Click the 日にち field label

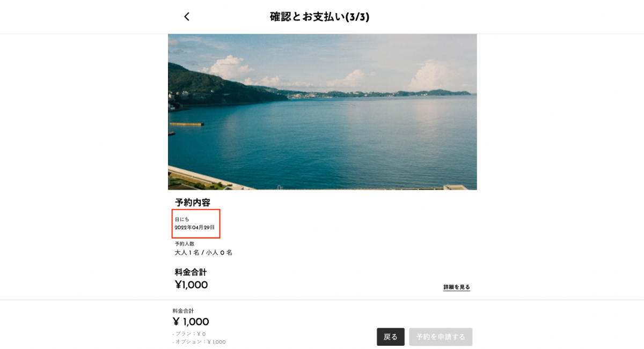tap(182, 219)
